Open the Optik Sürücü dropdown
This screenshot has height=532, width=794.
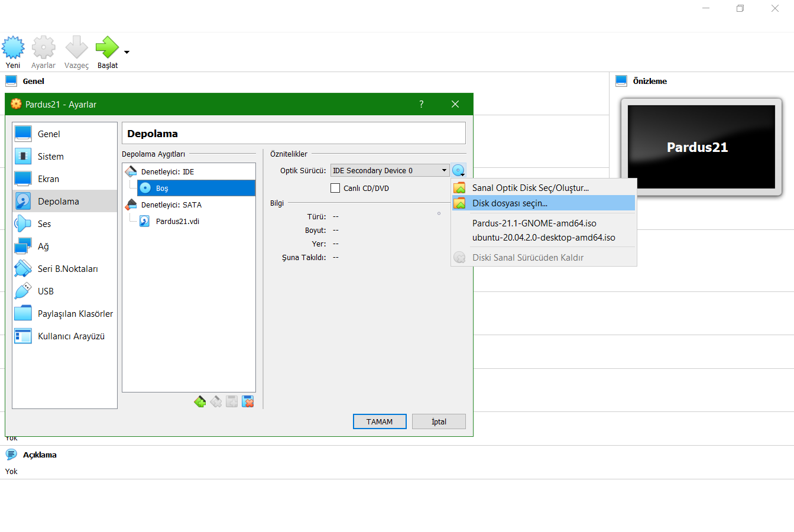(x=390, y=171)
